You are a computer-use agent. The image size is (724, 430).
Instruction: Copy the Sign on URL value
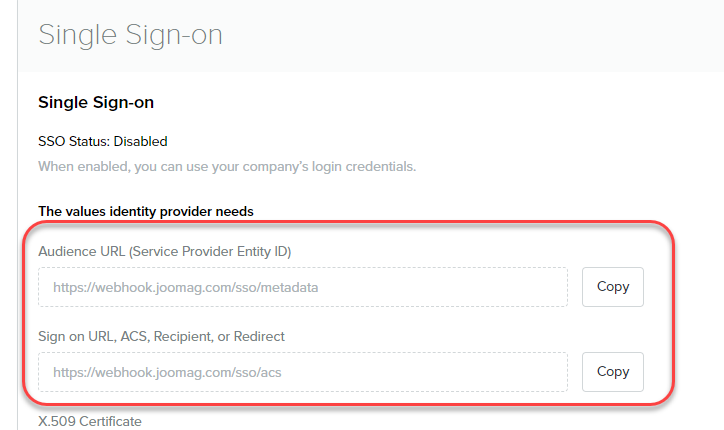coord(612,372)
